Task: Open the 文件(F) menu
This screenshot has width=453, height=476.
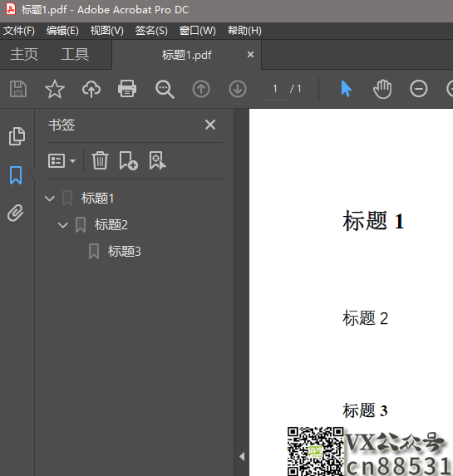Action: point(19,31)
